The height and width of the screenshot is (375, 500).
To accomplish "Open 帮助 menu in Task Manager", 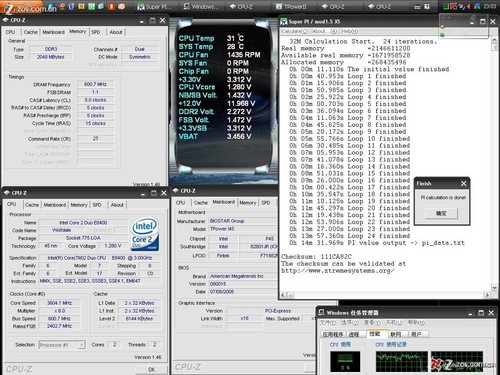I will pos(417,323).
